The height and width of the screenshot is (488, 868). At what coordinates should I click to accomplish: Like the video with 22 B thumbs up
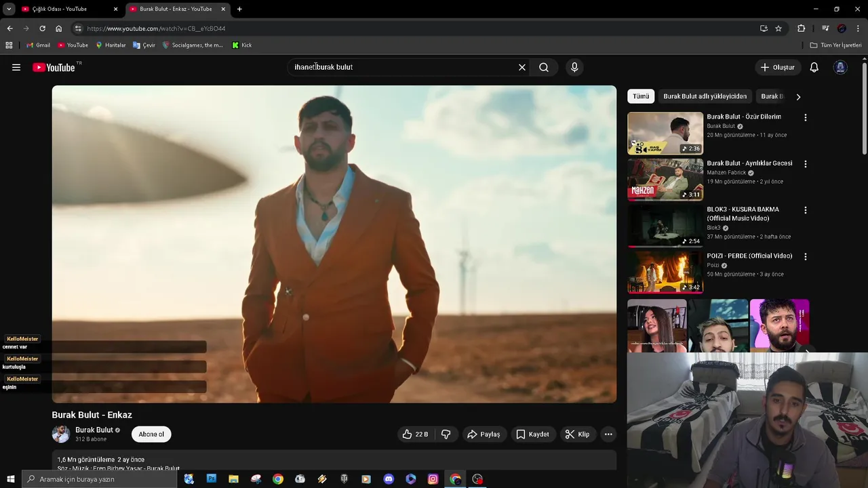click(x=415, y=434)
